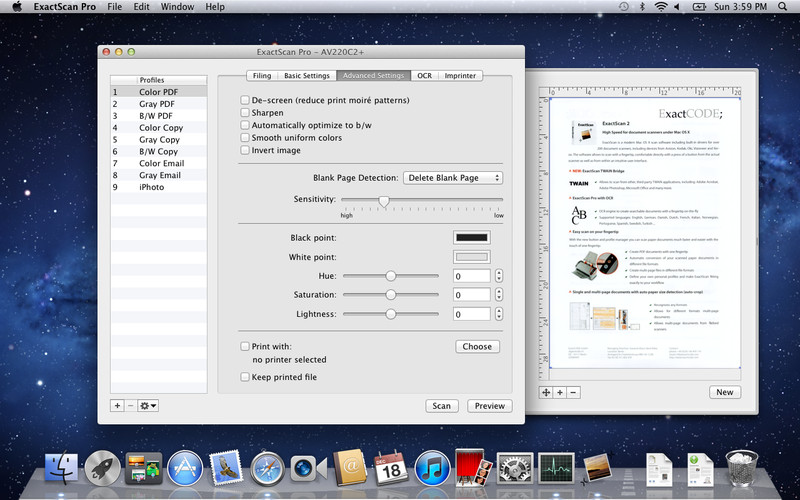
Task: Open the gear action menu below profiles
Action: (148, 405)
